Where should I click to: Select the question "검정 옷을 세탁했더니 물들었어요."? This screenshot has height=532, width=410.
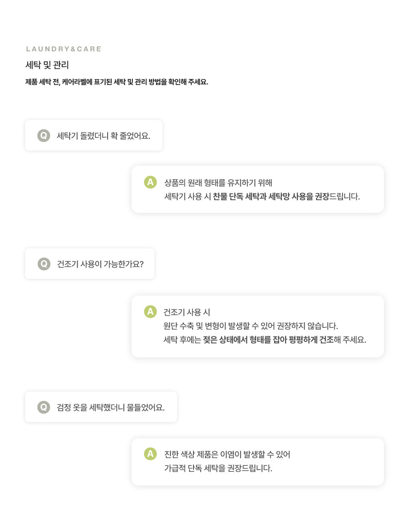(111, 408)
